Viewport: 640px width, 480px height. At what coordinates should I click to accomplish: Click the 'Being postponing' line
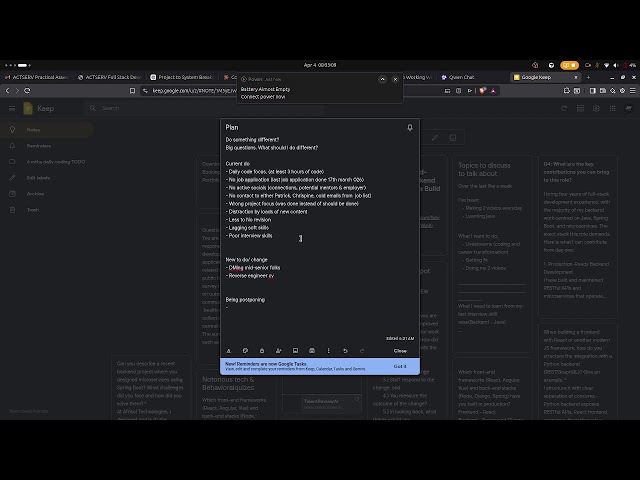coord(245,300)
